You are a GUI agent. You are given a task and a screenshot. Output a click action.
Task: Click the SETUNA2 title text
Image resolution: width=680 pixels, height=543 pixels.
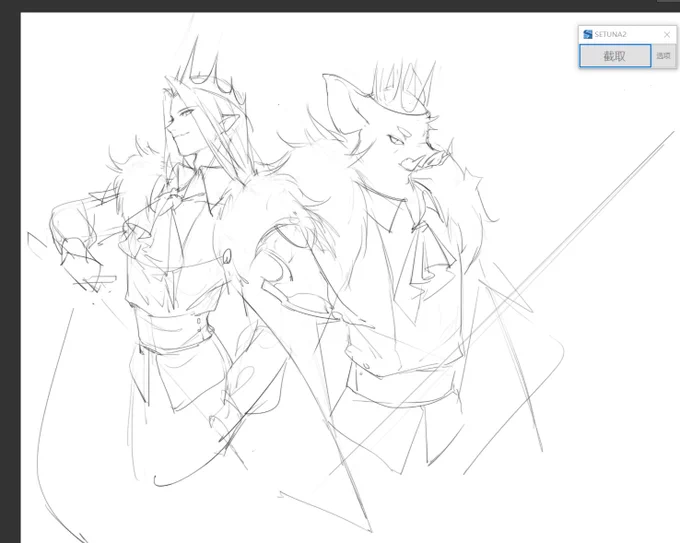tap(610, 34)
